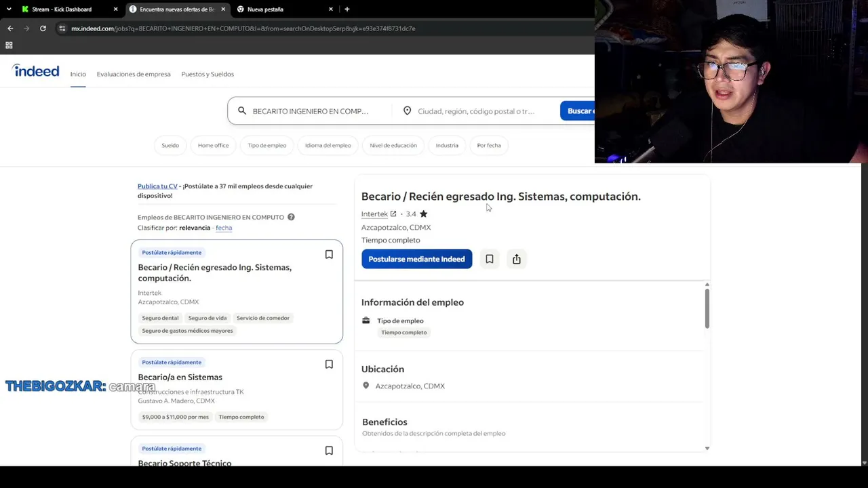868x488 pixels.
Task: Click the help icon beside Empleos de BECARITO
Action: coord(291,217)
